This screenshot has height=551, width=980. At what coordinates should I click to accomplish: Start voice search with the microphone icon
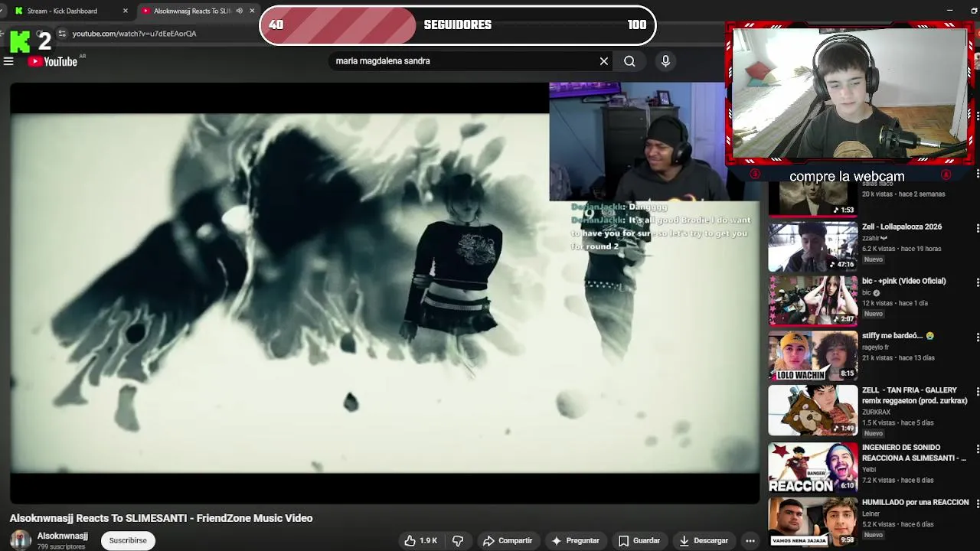pyautogui.click(x=665, y=61)
